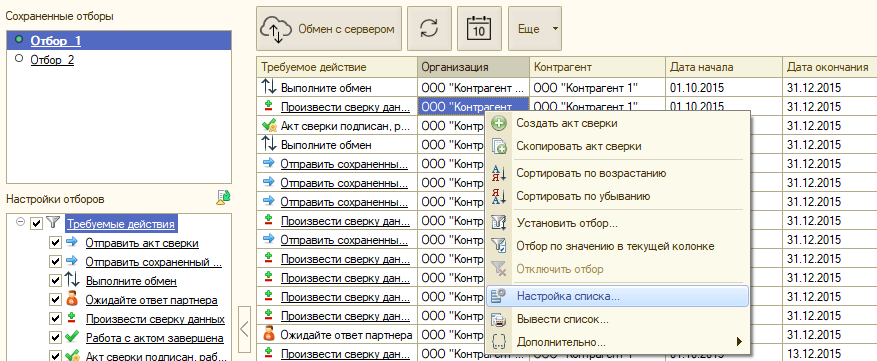Open the Еще dropdown button
This screenshot has width=877, height=361.
pos(535,29)
